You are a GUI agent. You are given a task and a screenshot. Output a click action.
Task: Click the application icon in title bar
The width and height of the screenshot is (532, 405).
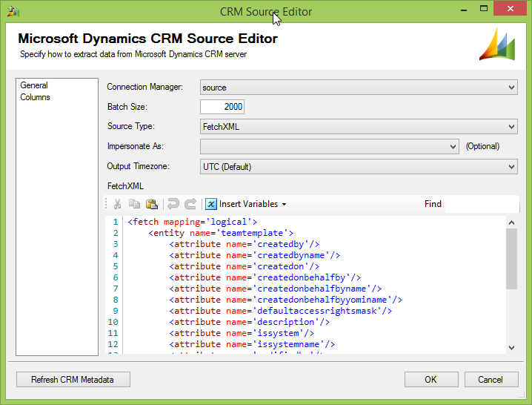[x=13, y=11]
